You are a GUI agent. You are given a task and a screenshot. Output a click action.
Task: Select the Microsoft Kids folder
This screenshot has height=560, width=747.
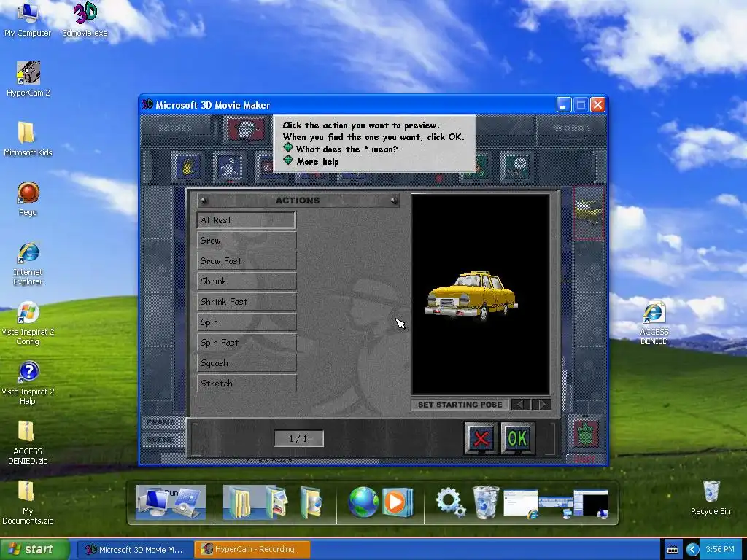28,139
